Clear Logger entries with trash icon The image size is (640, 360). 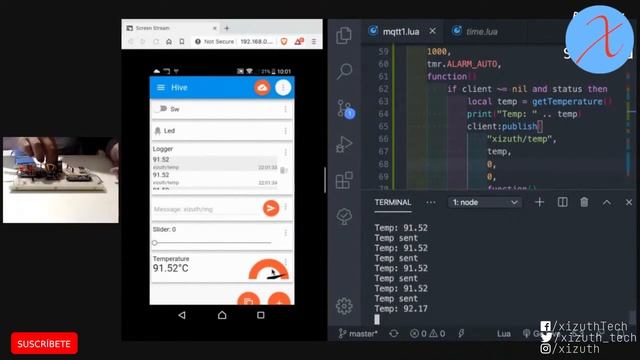(x=284, y=170)
